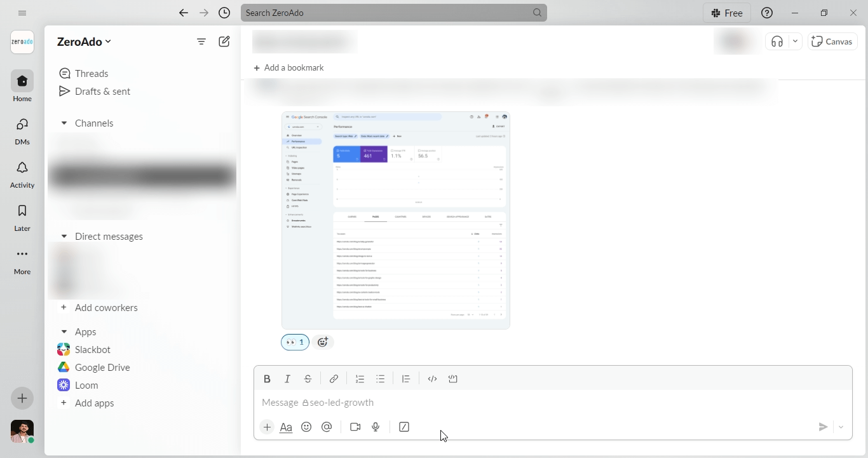
Task: Expand the ZeroAdo workspace dropdown
Action: coord(84,41)
